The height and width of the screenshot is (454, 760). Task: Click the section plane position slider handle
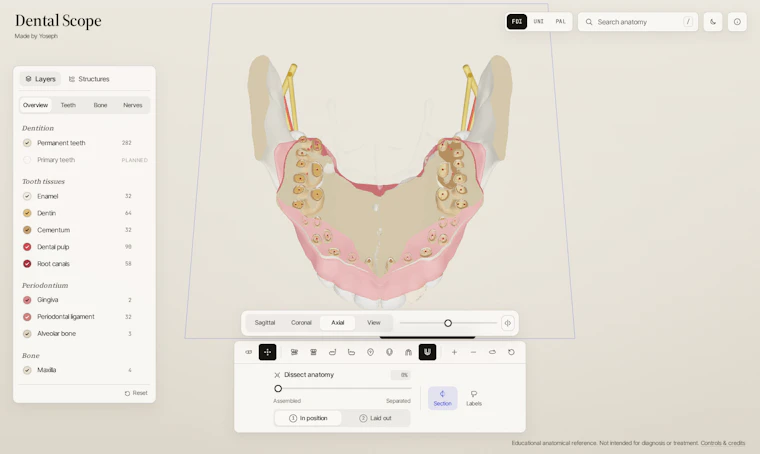(x=448, y=323)
